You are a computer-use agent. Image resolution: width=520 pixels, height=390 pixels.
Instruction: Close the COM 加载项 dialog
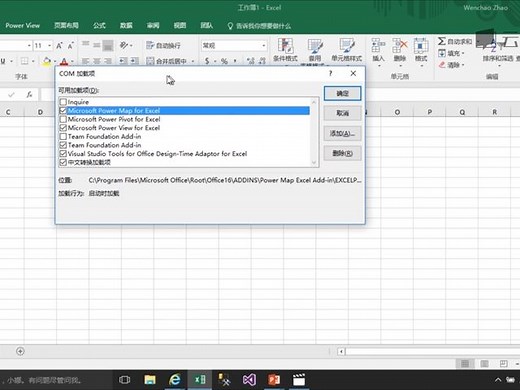(x=353, y=73)
